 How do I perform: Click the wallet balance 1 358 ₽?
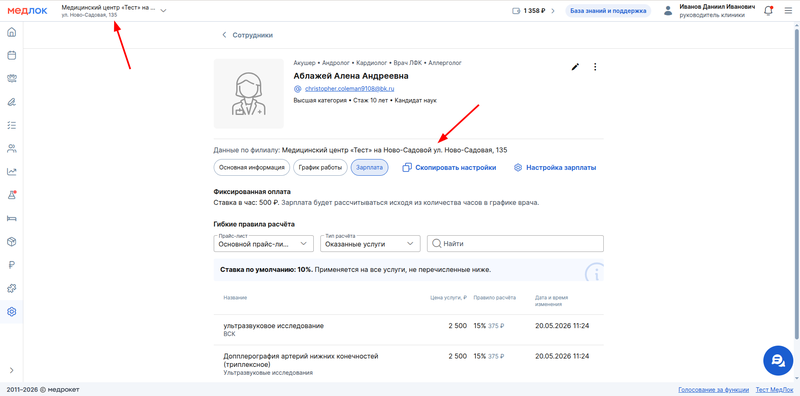(533, 11)
